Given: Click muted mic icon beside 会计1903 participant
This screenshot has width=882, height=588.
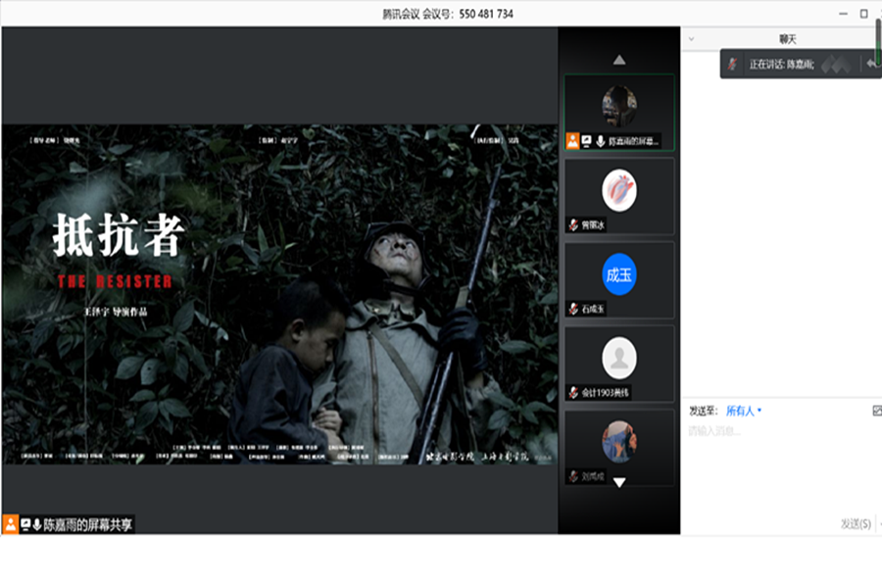Looking at the screenshot, I should tap(573, 392).
